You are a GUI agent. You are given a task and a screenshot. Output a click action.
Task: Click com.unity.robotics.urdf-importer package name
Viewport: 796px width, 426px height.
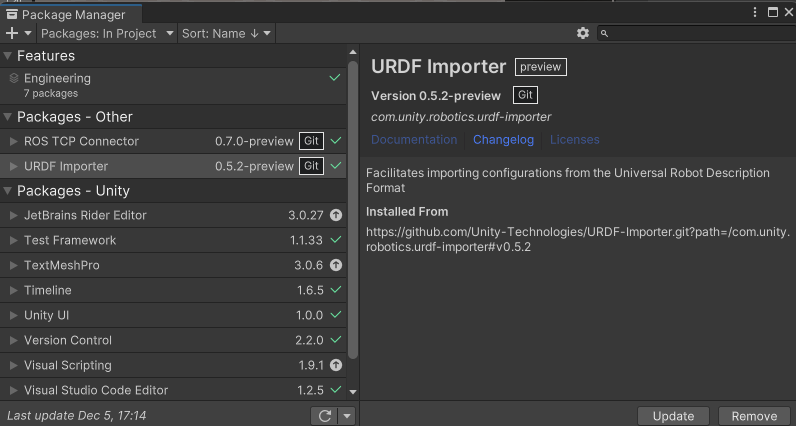[461, 117]
